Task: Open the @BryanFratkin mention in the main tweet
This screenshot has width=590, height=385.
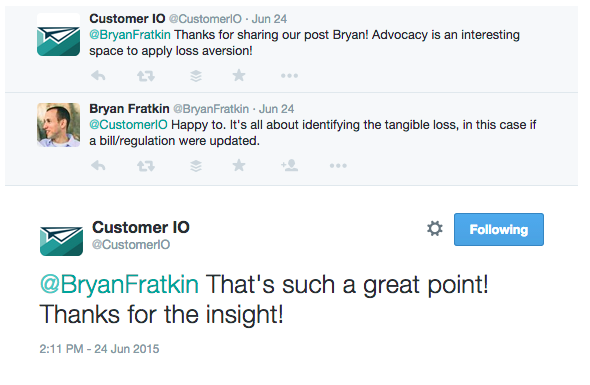Action: pyautogui.click(x=119, y=284)
